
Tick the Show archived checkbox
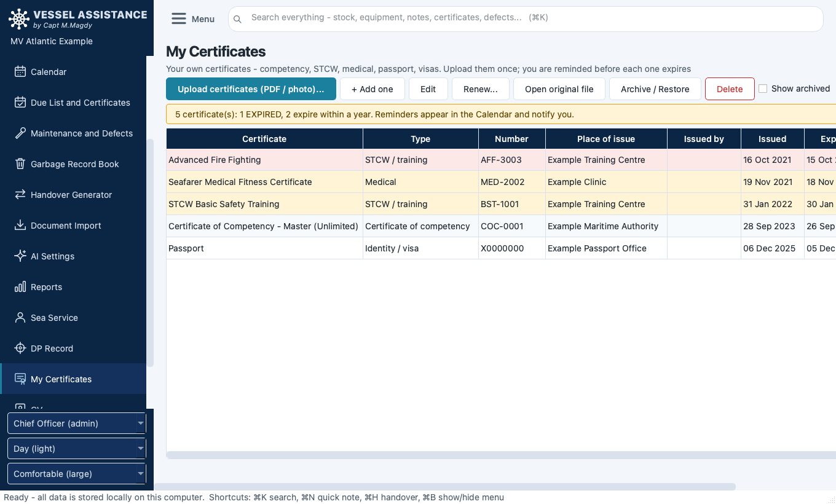coord(763,89)
